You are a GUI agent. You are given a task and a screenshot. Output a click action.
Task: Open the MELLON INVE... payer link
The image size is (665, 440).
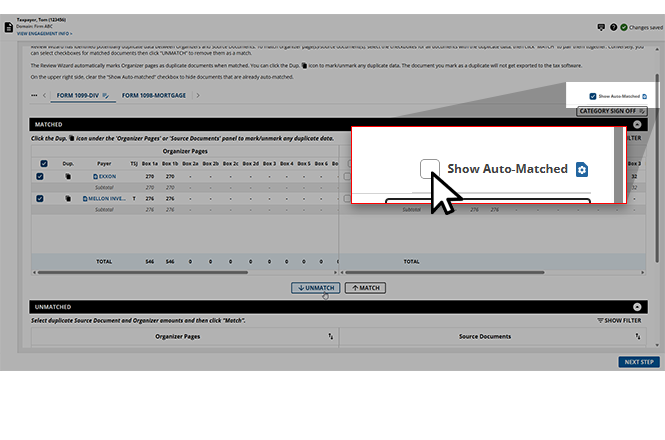point(107,198)
